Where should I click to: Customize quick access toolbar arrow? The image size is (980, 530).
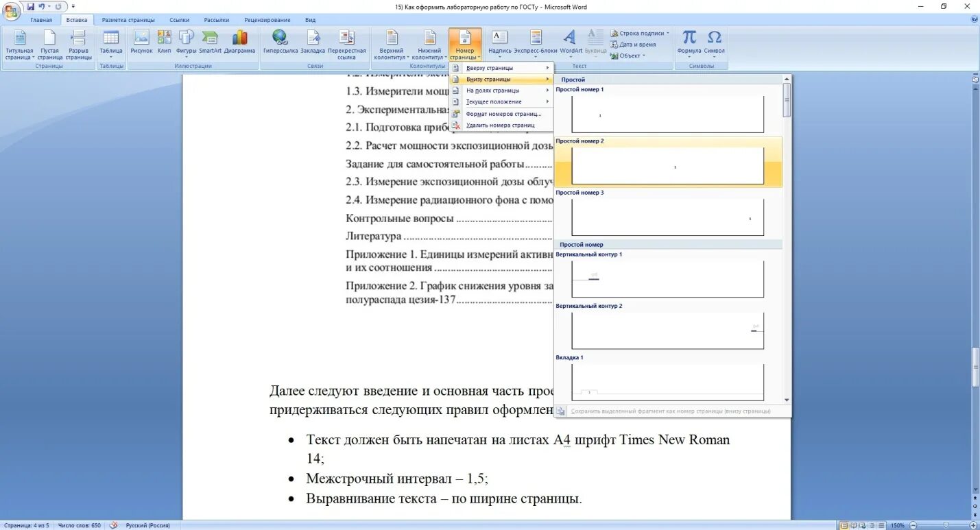(x=73, y=6)
